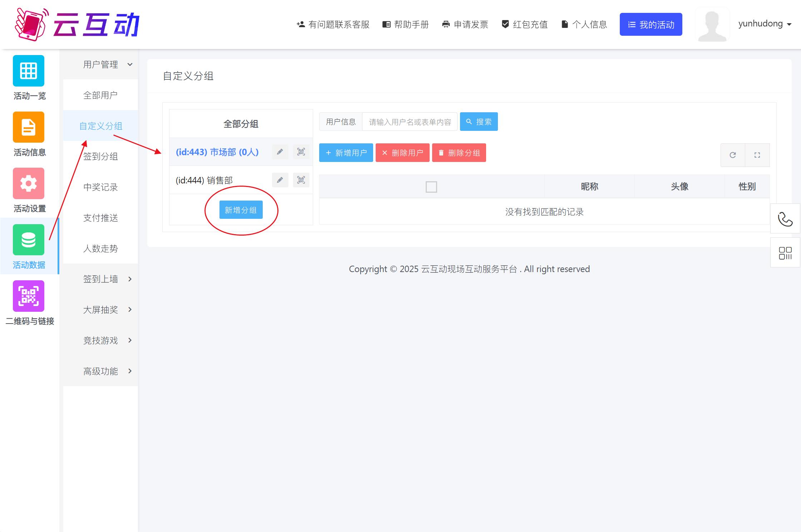Collapse the 用户管理 menu section
The height and width of the screenshot is (532, 801).
click(x=107, y=65)
